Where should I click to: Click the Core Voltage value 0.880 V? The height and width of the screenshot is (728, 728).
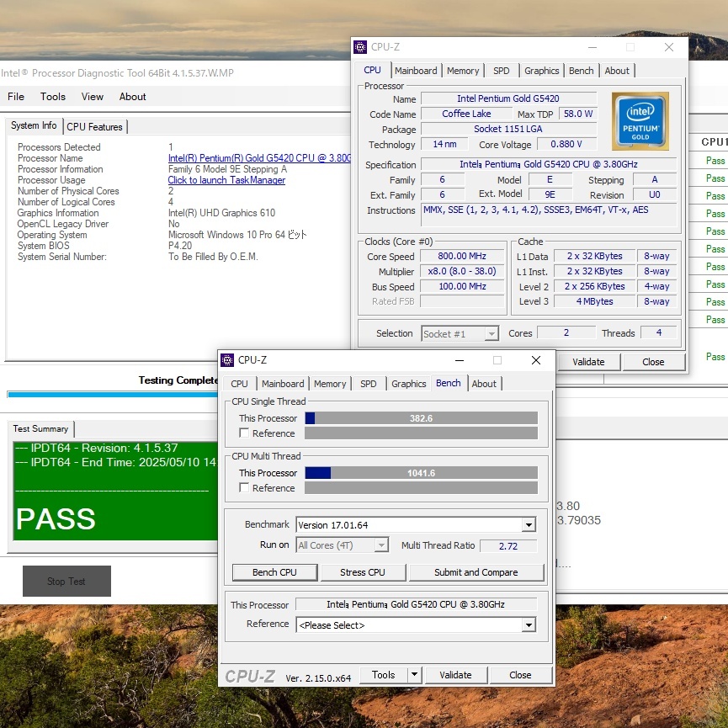566,144
